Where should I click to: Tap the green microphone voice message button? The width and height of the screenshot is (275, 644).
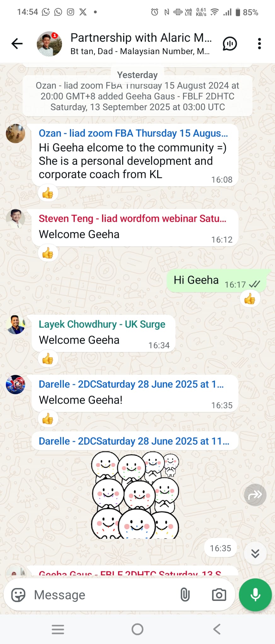click(x=255, y=595)
